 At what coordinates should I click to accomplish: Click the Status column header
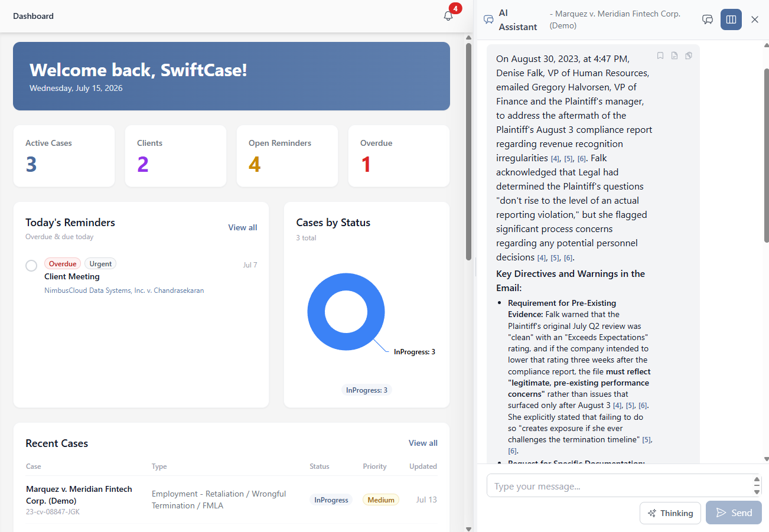tap(320, 466)
